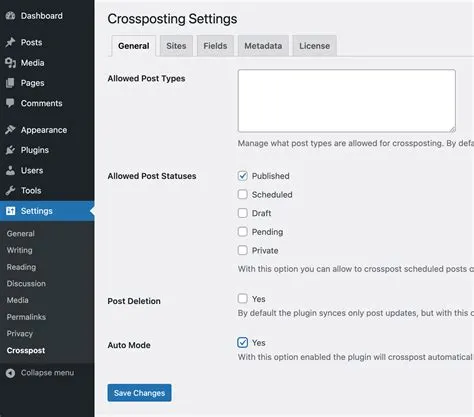474x417 pixels.
Task: Open Discussion settings submenu link
Action: (26, 284)
